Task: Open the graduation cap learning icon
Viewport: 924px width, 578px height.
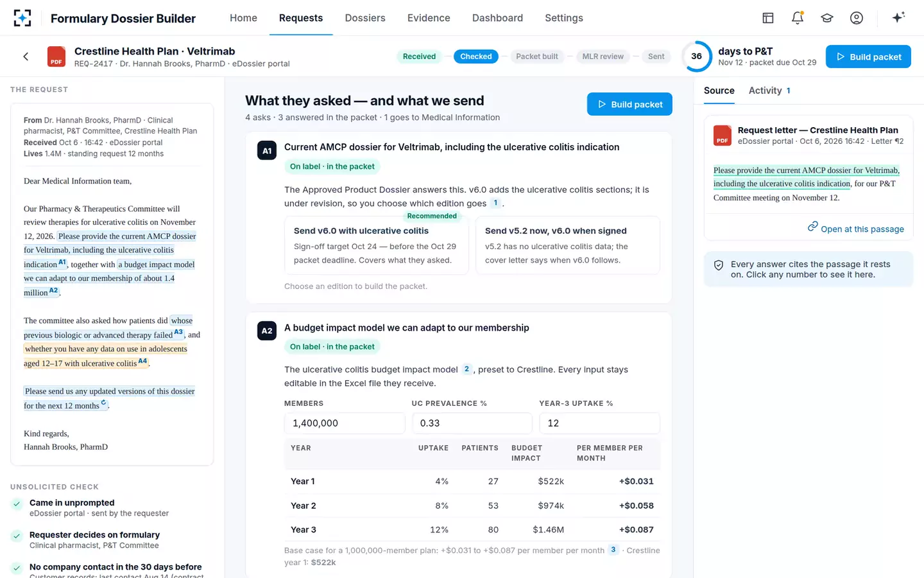Action: pos(827,18)
